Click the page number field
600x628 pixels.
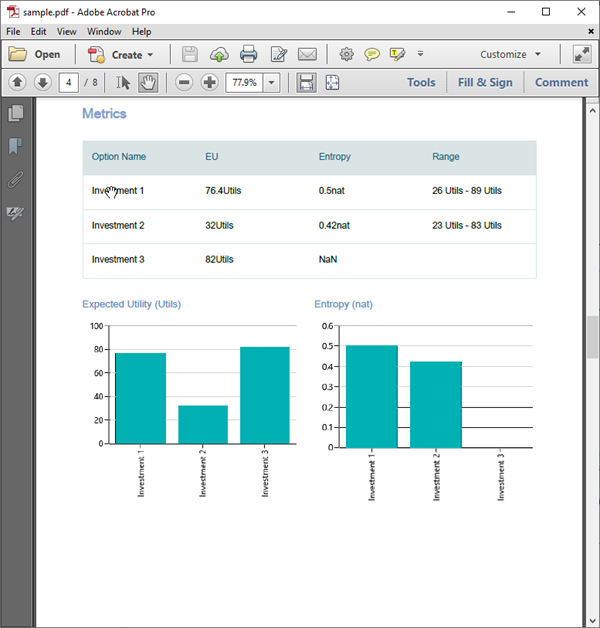click(x=69, y=82)
